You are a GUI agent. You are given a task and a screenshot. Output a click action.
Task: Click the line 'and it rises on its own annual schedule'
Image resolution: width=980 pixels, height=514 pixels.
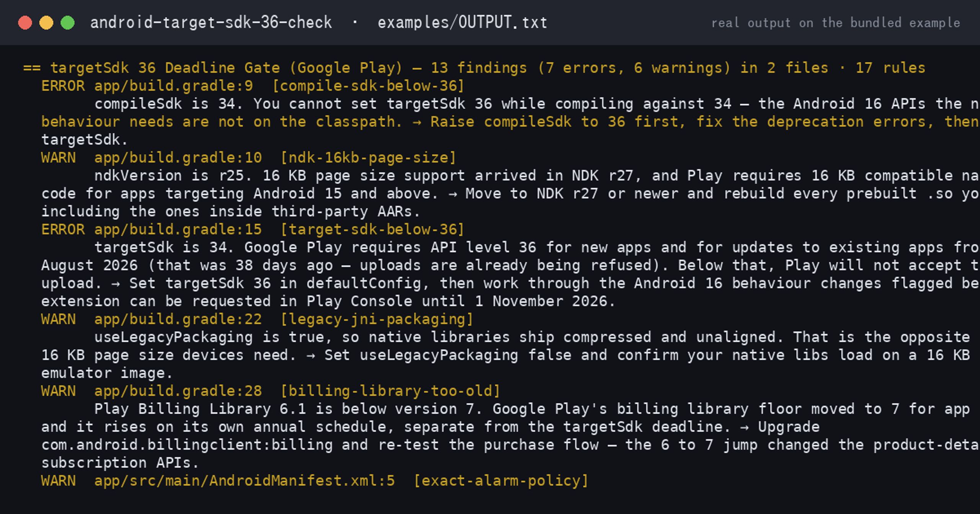(x=430, y=427)
